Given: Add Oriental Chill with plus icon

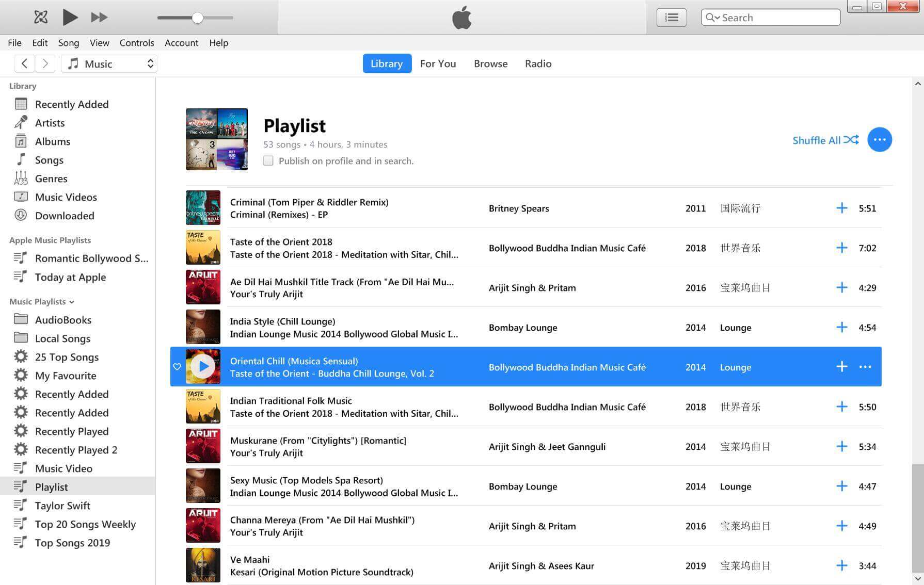Looking at the screenshot, I should (841, 367).
